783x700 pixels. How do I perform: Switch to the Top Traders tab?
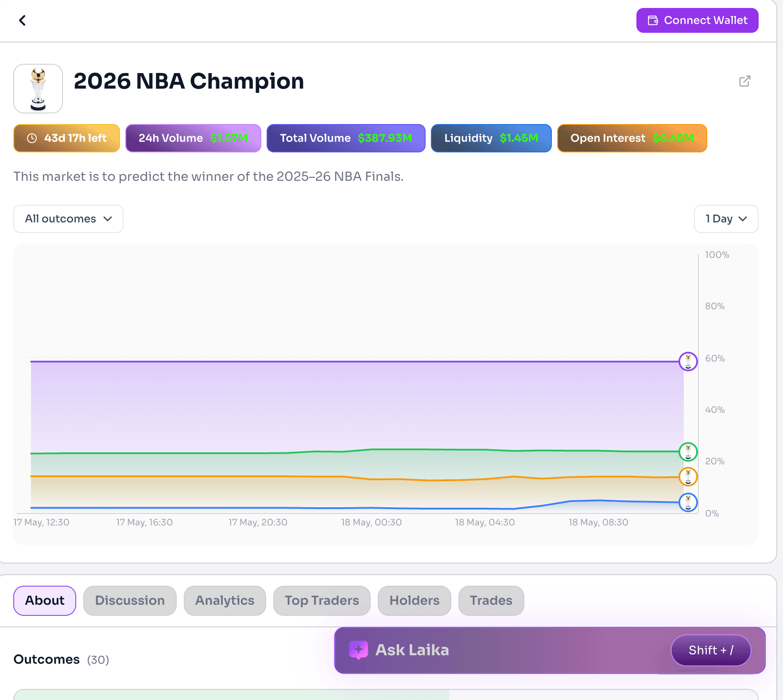[x=322, y=601]
